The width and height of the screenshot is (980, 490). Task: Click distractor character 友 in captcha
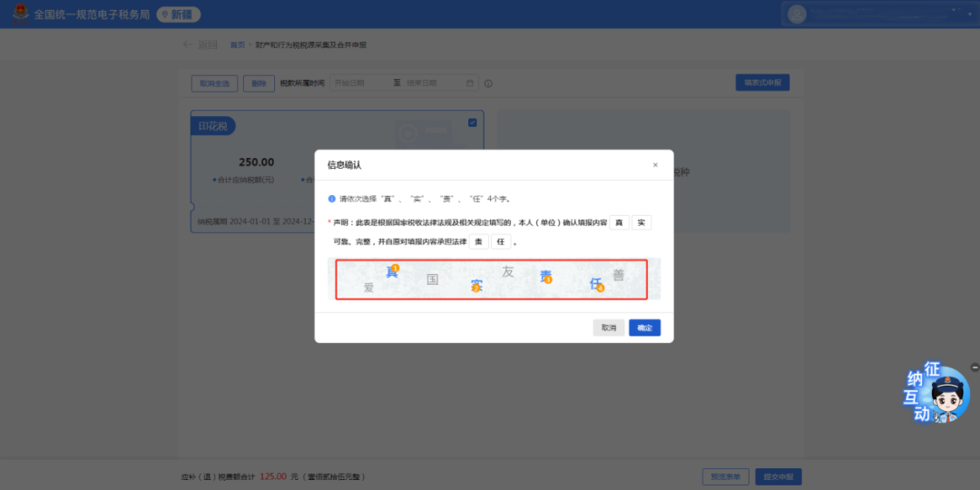coord(507,272)
